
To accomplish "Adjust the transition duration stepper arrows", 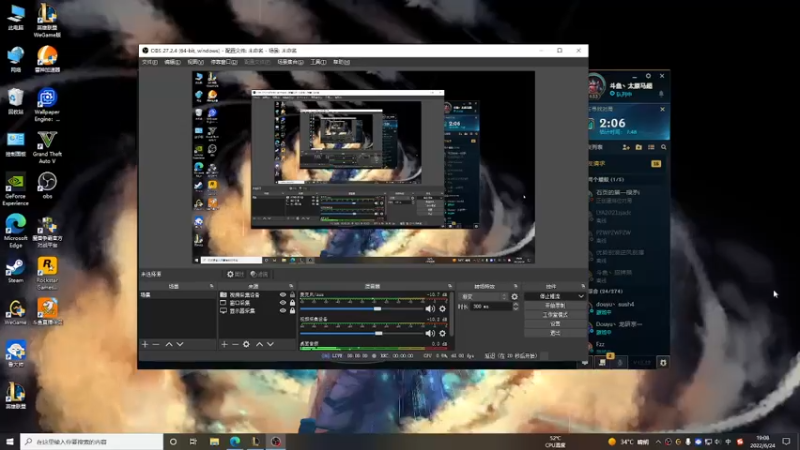I will coord(515,306).
